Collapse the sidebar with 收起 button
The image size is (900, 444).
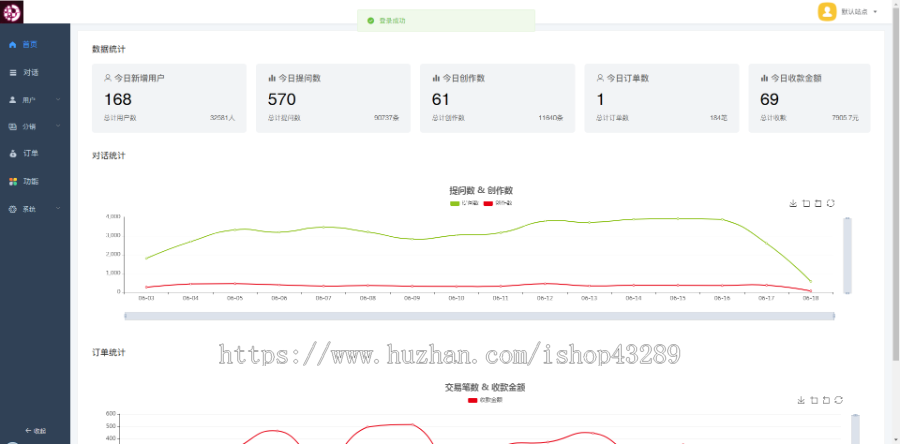pos(35,430)
